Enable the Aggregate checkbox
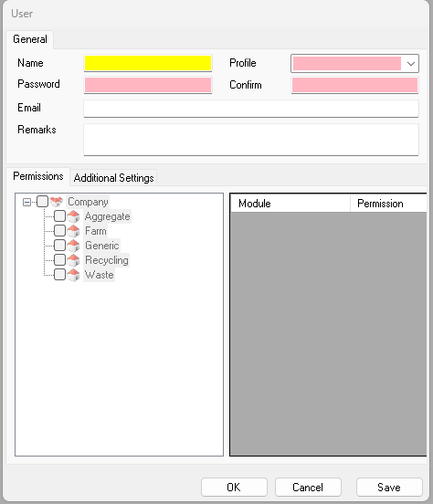The image size is (433, 504). click(60, 216)
